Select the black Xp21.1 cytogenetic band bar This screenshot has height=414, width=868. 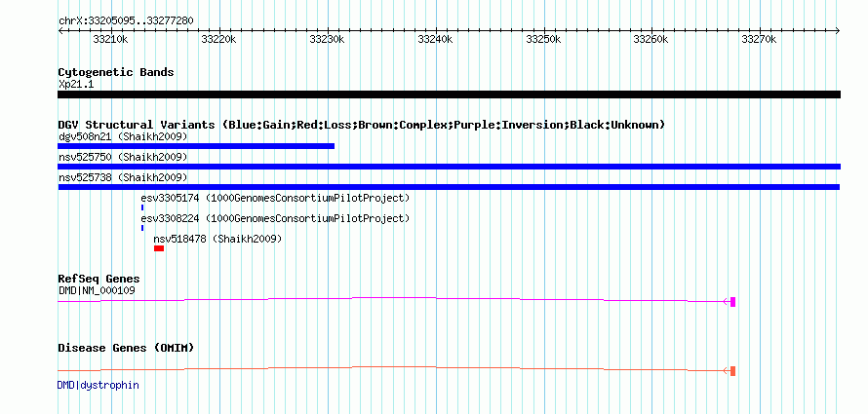coord(449,94)
